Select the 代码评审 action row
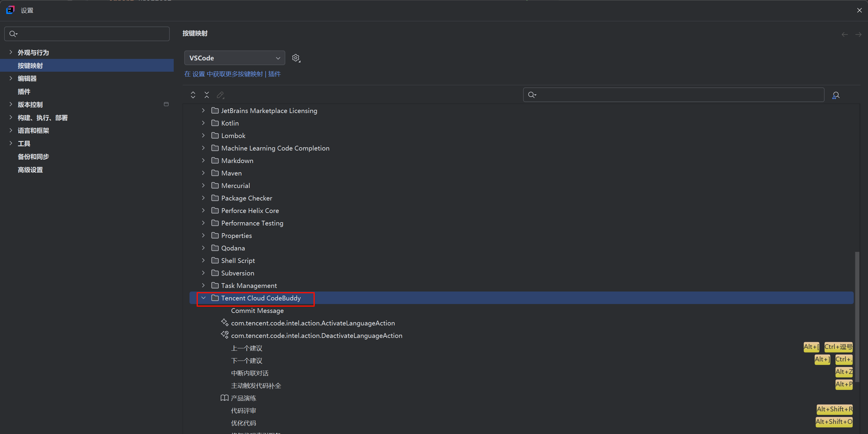The height and width of the screenshot is (434, 868). (x=521, y=411)
